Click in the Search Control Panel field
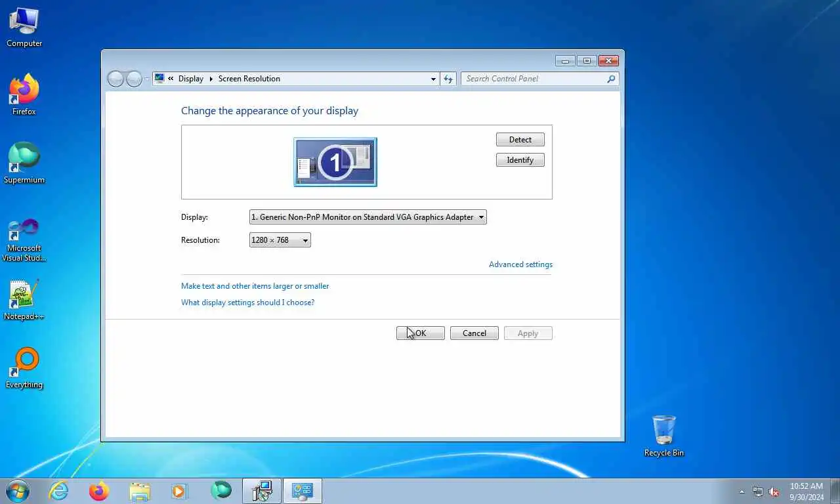The width and height of the screenshot is (840, 504). click(x=535, y=79)
